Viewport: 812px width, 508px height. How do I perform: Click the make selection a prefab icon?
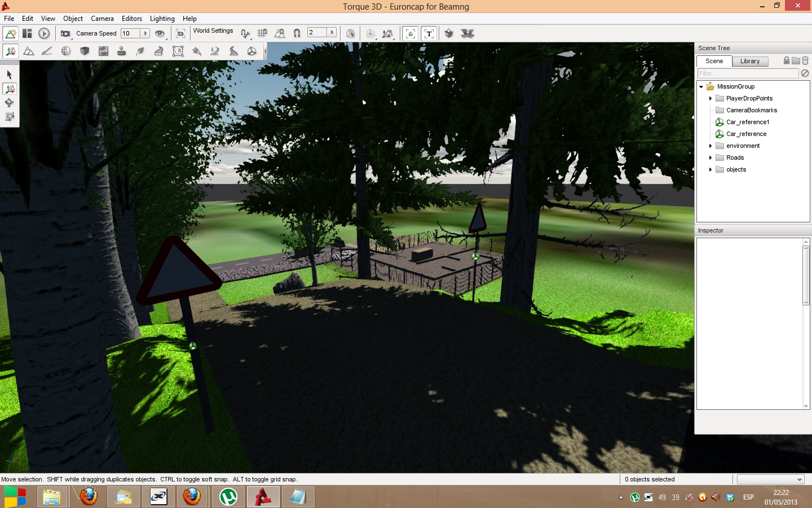point(449,33)
